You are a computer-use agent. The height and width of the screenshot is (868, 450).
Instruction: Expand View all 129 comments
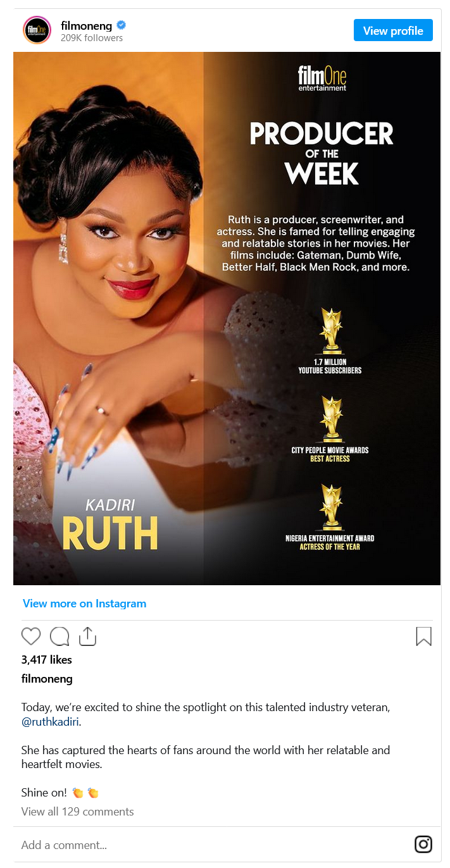tap(77, 812)
